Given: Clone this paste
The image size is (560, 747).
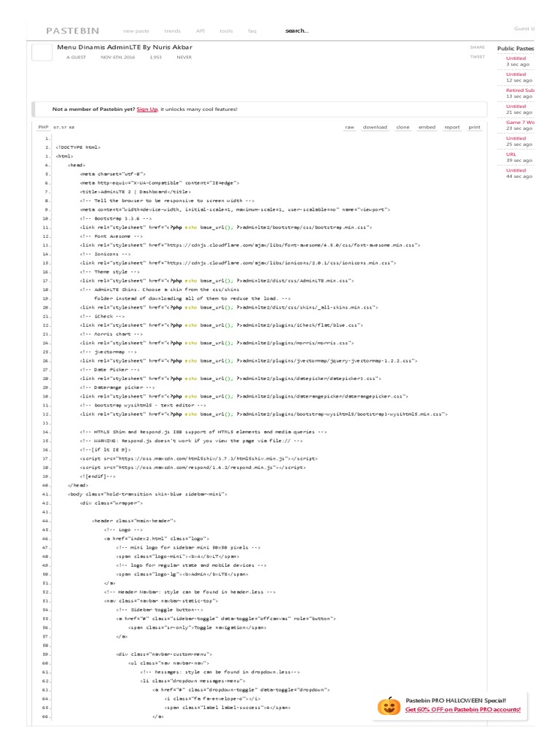Looking at the screenshot, I should [x=402, y=127].
